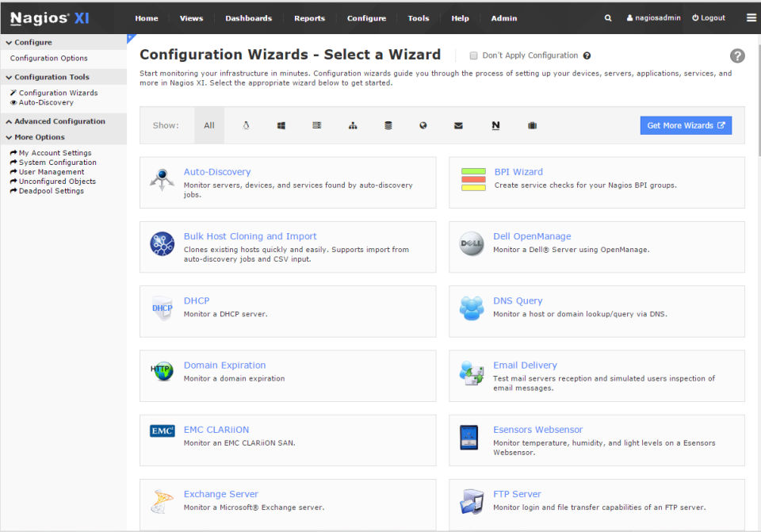Screen dimensions: 761x532
Task: Filter wizards by database icon
Action: click(x=388, y=125)
